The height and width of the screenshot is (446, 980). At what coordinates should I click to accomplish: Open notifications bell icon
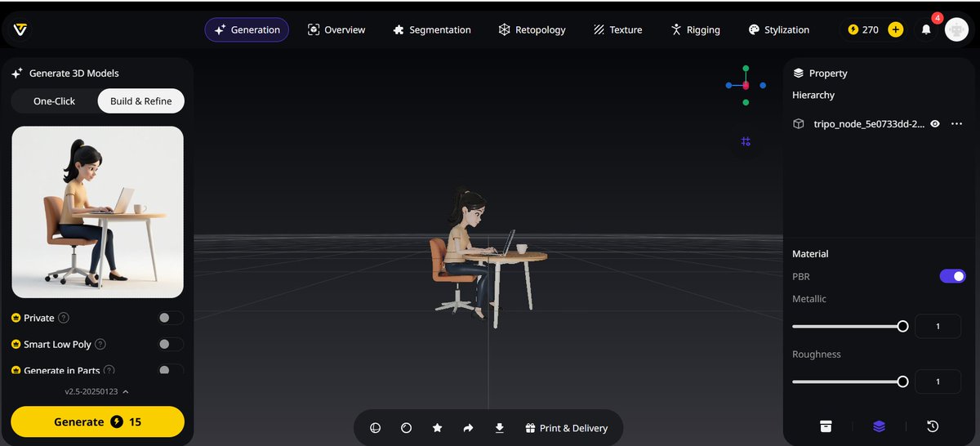pos(926,29)
